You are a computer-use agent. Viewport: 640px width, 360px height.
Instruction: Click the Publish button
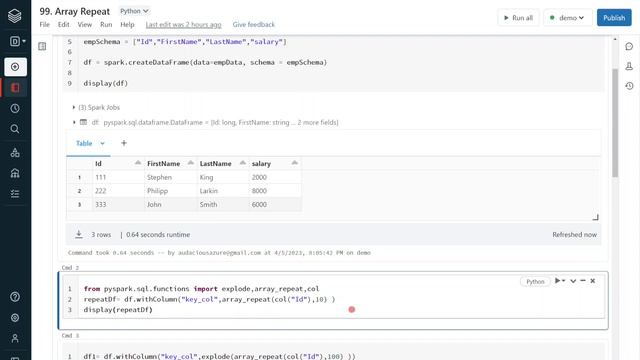tap(614, 18)
